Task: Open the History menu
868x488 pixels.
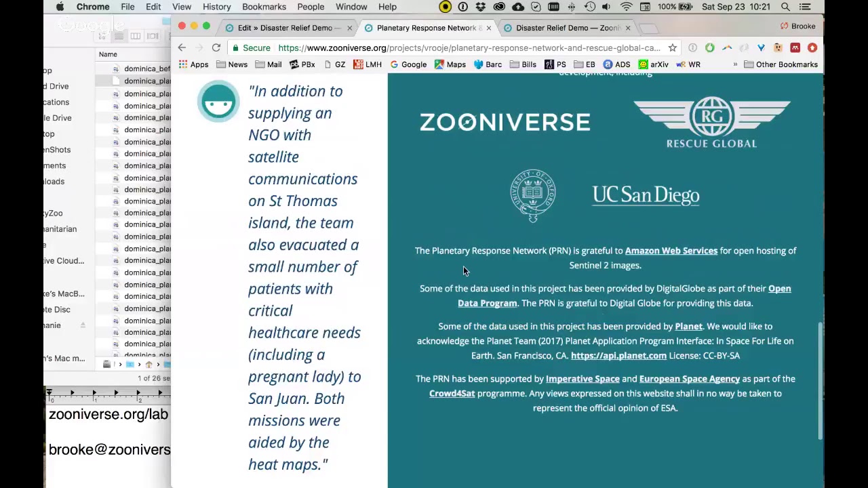Action: pyautogui.click(x=216, y=7)
